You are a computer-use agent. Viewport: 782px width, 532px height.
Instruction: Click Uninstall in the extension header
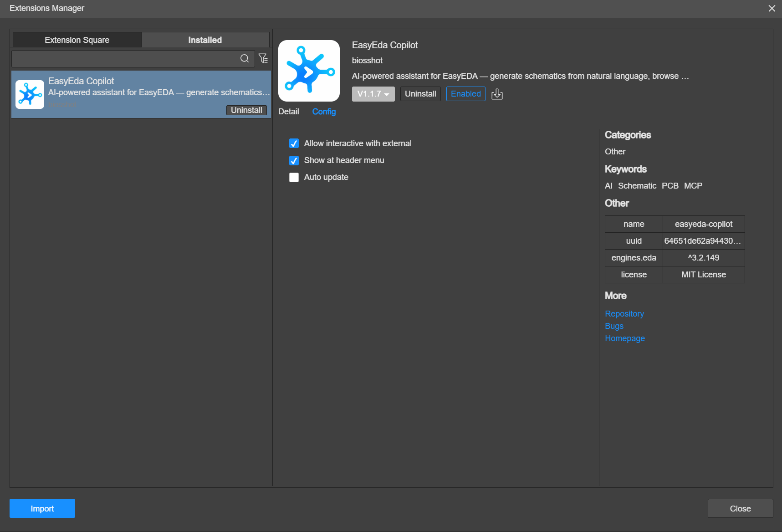point(420,94)
